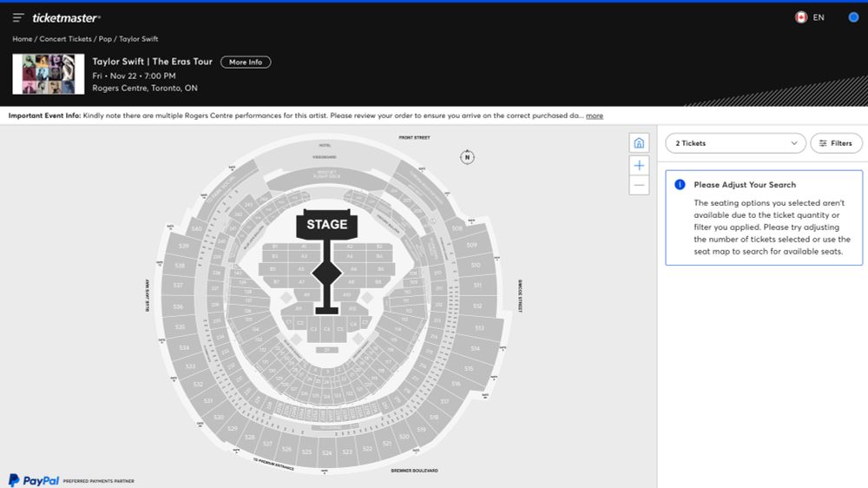Viewport: 868px width, 488px height.
Task: Select section 512 on seat map
Action: pos(477,306)
